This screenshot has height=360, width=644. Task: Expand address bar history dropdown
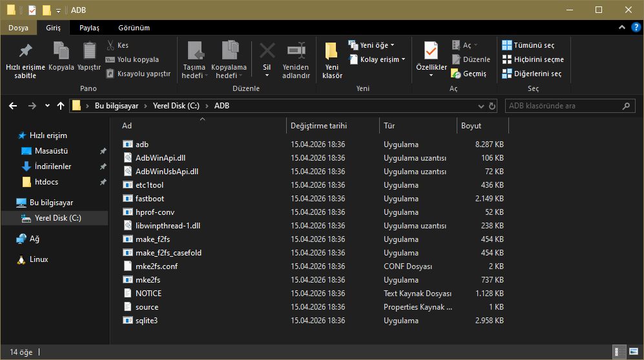[x=481, y=106]
